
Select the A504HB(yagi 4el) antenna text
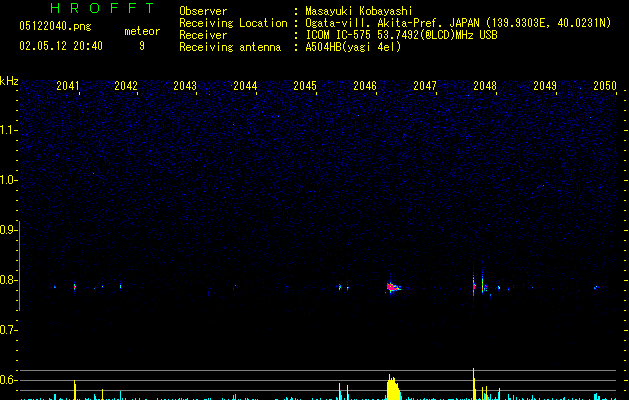(x=353, y=47)
